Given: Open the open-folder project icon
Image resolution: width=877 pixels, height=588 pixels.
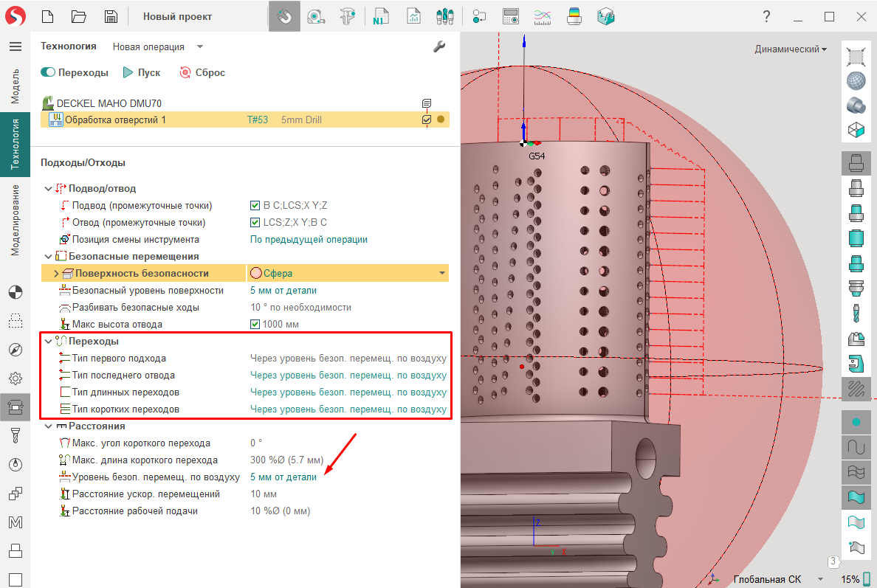Looking at the screenshot, I should [x=79, y=16].
